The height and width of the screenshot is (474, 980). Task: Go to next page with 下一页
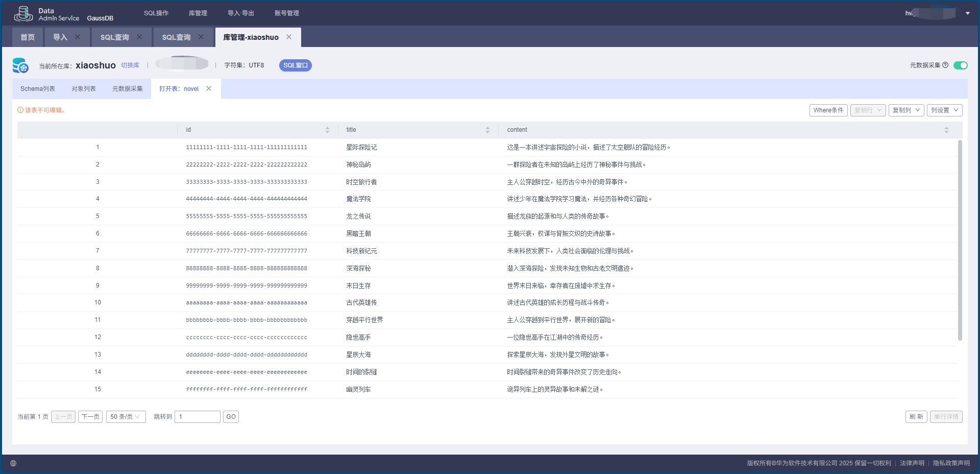click(x=90, y=417)
